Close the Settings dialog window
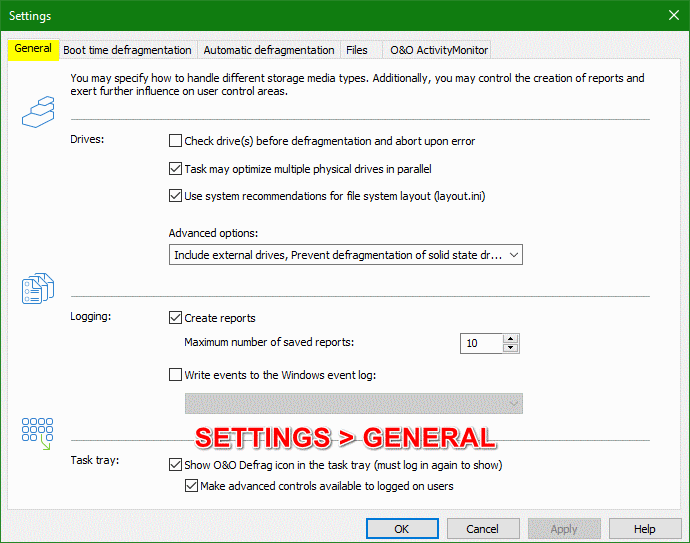This screenshot has height=543, width=690. (x=673, y=15)
